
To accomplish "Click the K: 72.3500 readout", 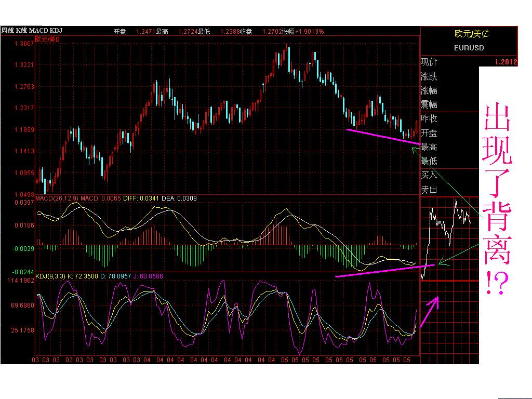I will 83,276.
